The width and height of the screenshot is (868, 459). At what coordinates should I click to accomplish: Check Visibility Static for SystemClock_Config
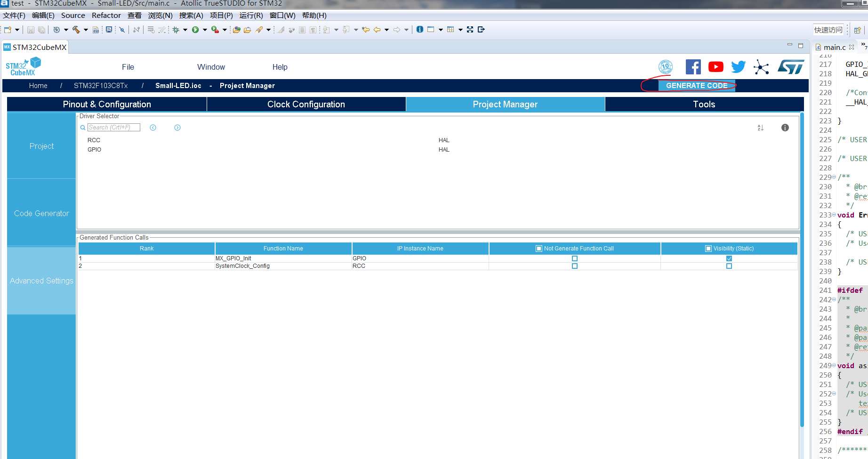[x=729, y=266]
